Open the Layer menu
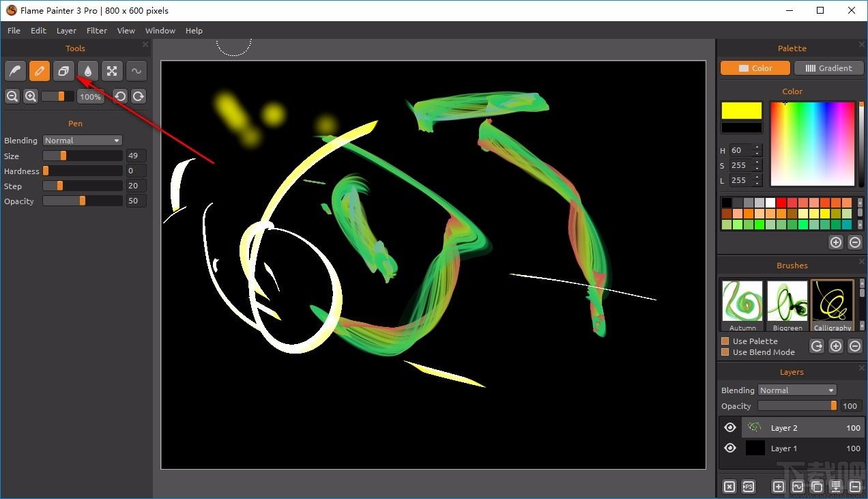 (66, 31)
